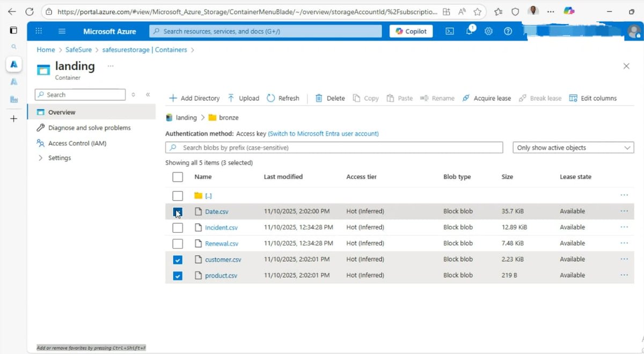This screenshot has height=354, width=644.
Task: Click the browser address bar URL
Action: point(247,11)
